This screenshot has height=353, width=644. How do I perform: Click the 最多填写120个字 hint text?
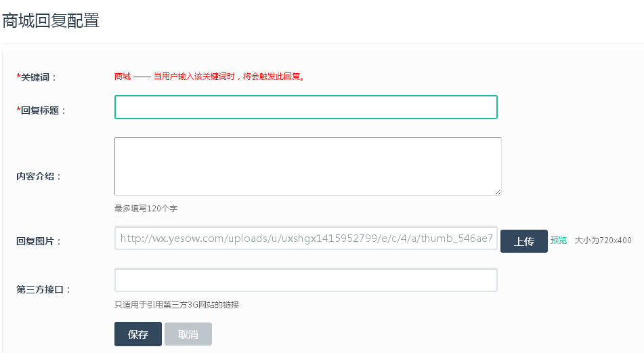tap(146, 209)
